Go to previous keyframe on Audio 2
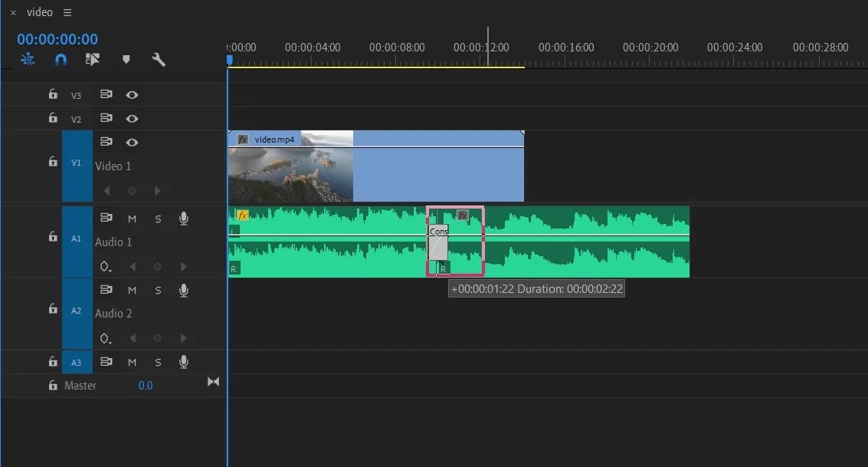The width and height of the screenshot is (868, 467). pyautogui.click(x=133, y=337)
